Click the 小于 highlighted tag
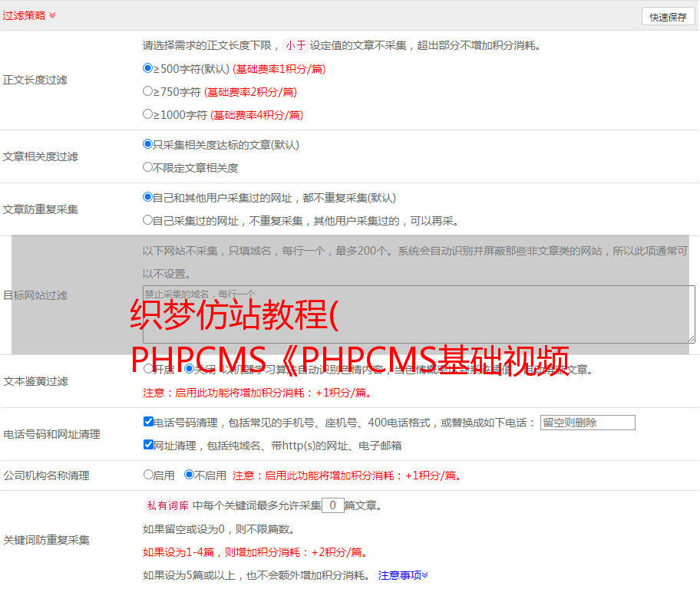Viewport: 700px width, 589px height. tap(296, 45)
